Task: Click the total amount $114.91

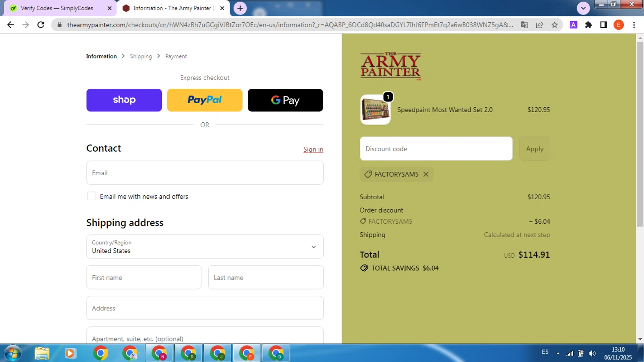Action: (x=534, y=255)
